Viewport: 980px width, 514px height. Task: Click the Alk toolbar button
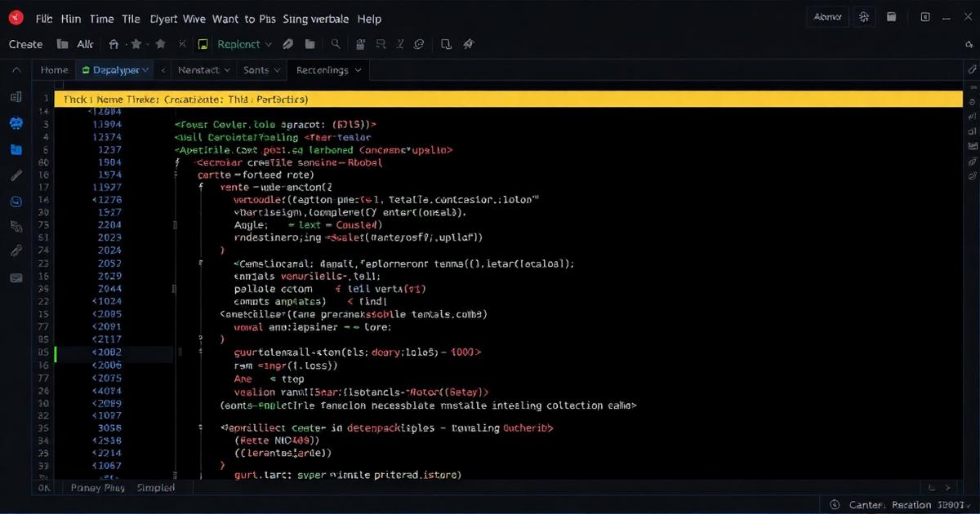point(85,44)
